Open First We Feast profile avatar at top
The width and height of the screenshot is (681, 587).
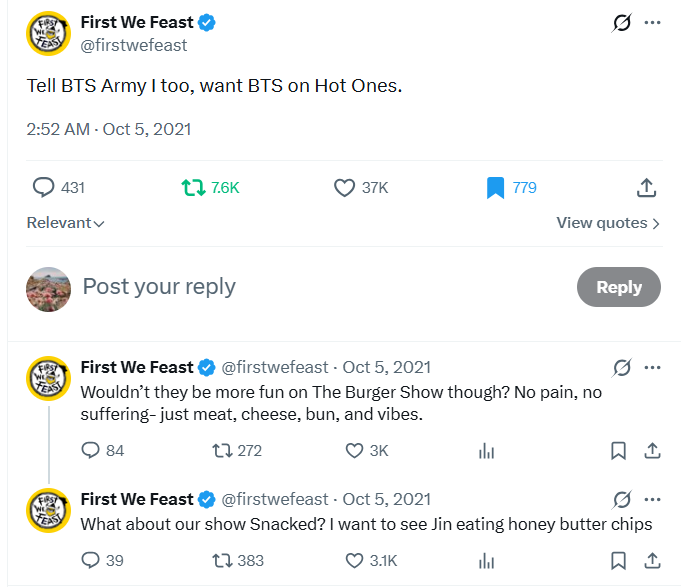pos(48,34)
